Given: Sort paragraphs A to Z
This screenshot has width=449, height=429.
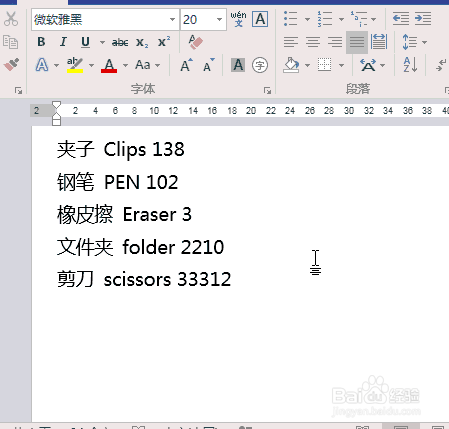Looking at the screenshot, I should point(410,65).
